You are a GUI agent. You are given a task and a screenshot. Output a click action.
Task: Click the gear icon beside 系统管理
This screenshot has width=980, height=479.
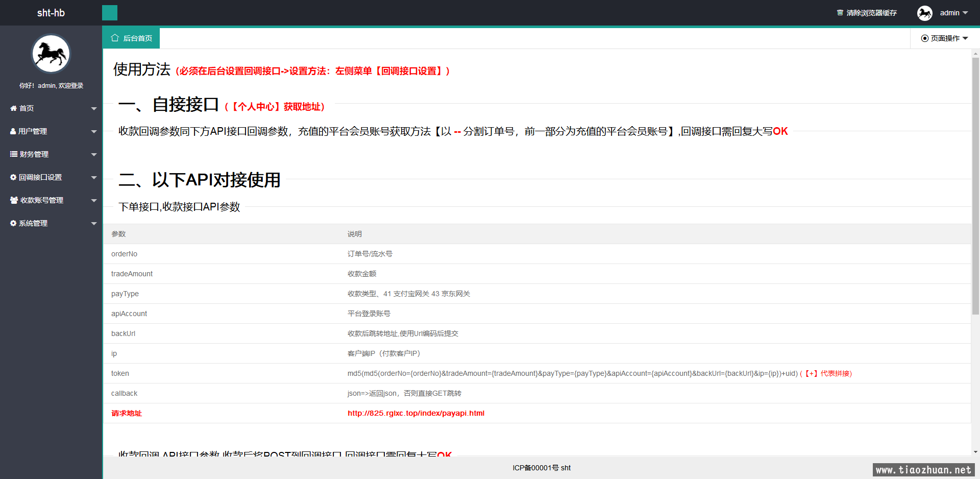click(13, 223)
